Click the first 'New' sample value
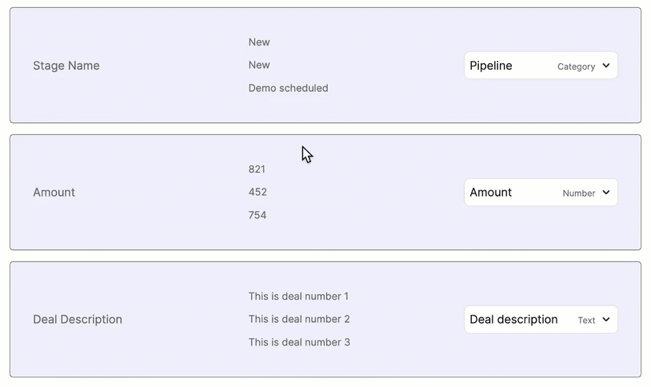The width and height of the screenshot is (651, 387). [259, 42]
